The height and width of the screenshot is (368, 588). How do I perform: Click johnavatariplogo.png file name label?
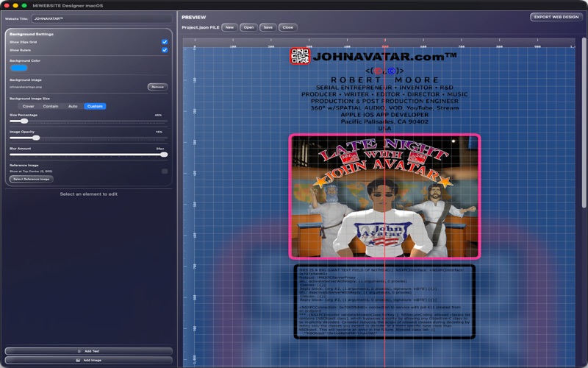pyautogui.click(x=26, y=87)
